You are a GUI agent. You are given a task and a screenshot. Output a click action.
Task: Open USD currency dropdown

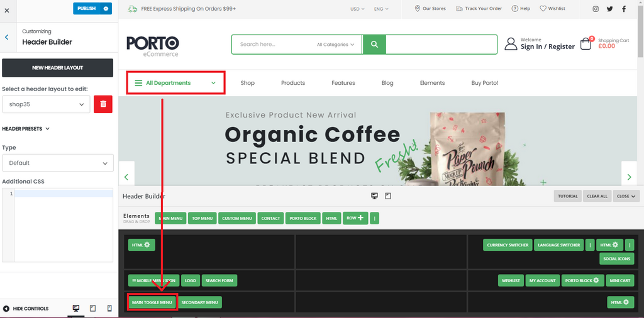coord(357,9)
